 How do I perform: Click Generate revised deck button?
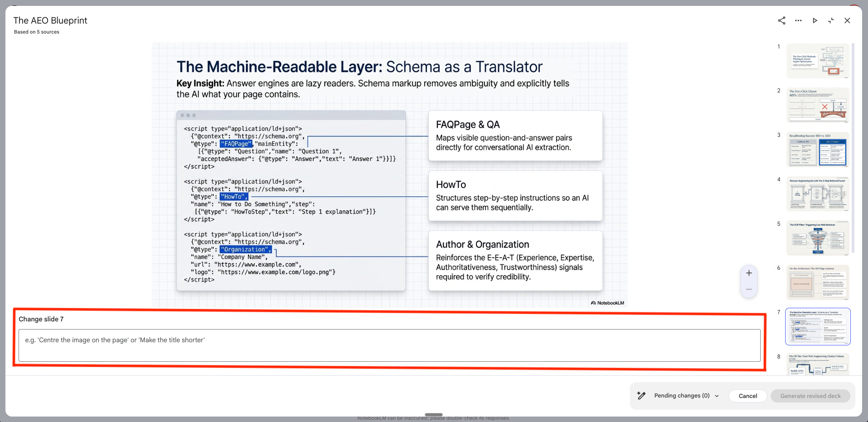click(x=810, y=396)
